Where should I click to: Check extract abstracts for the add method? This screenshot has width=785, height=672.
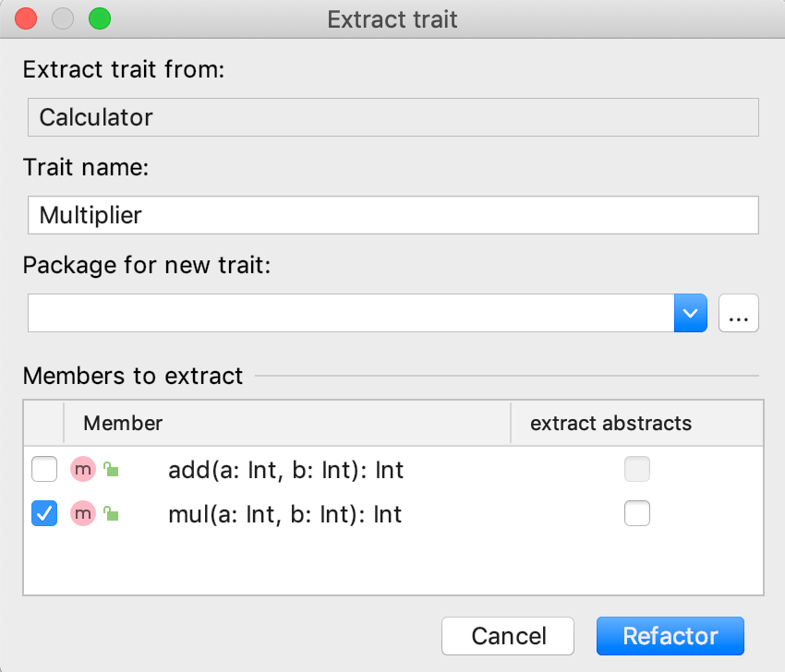[637, 470]
